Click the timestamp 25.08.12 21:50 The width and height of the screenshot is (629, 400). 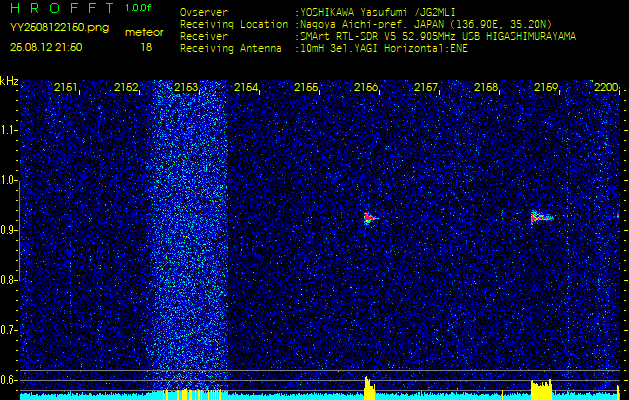point(46,47)
